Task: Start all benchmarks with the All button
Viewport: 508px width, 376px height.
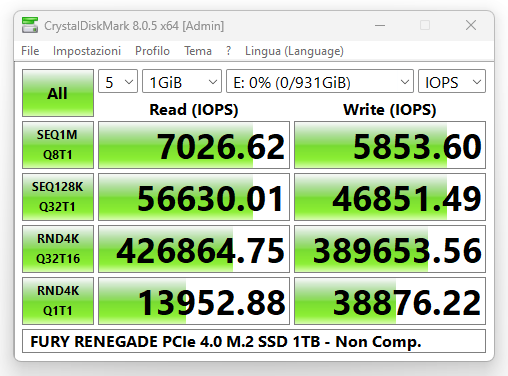Action: click(x=58, y=93)
